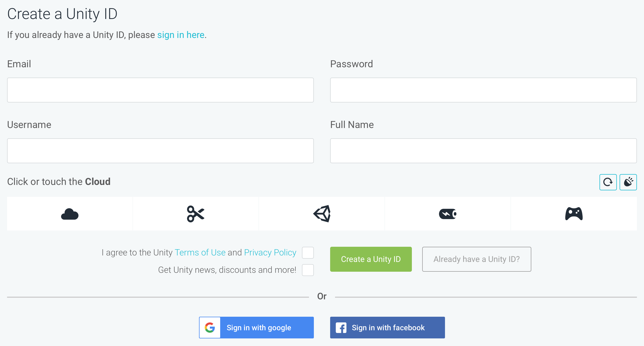The width and height of the screenshot is (644, 346).
Task: Click the Google logo icon
Action: click(x=210, y=328)
